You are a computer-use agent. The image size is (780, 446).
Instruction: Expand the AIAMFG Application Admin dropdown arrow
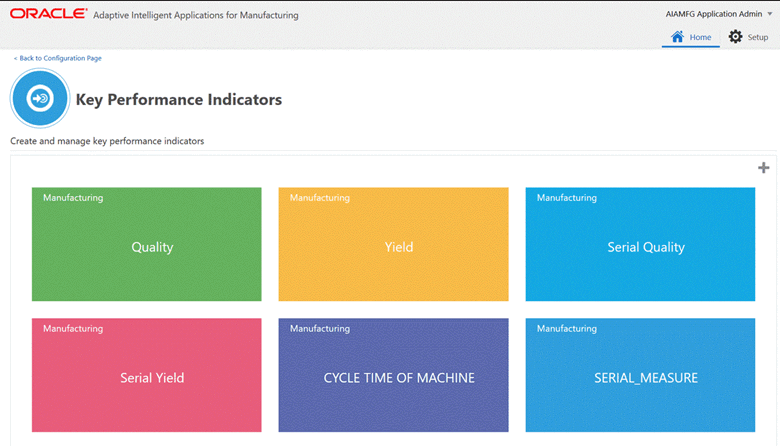770,14
